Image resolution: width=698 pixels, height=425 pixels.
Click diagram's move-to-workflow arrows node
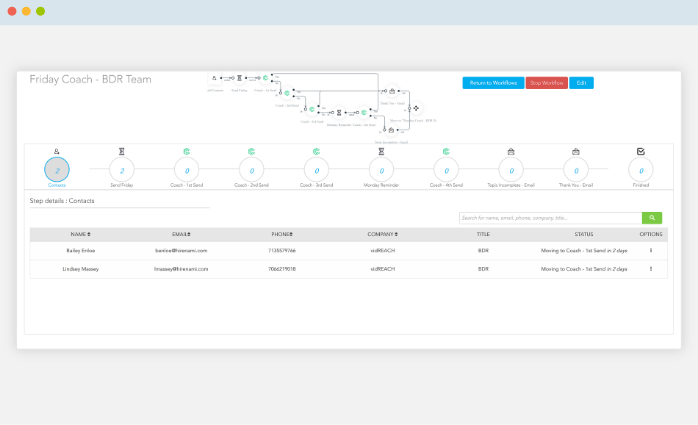click(x=416, y=108)
